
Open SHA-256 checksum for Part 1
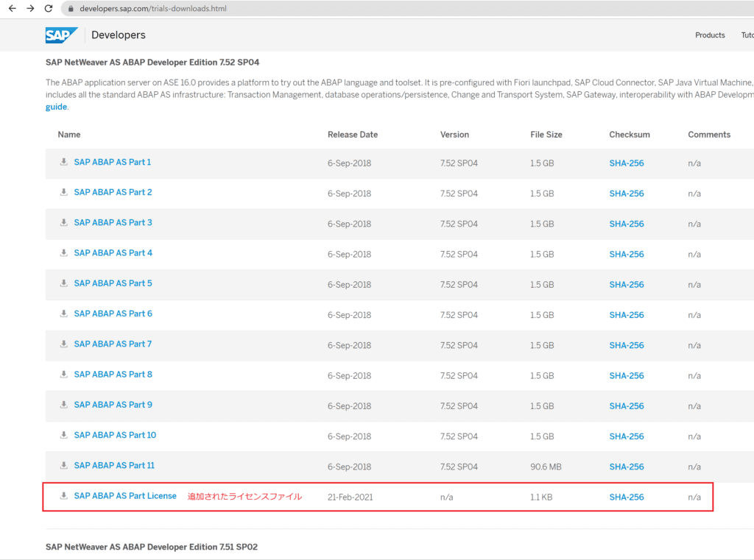(627, 163)
